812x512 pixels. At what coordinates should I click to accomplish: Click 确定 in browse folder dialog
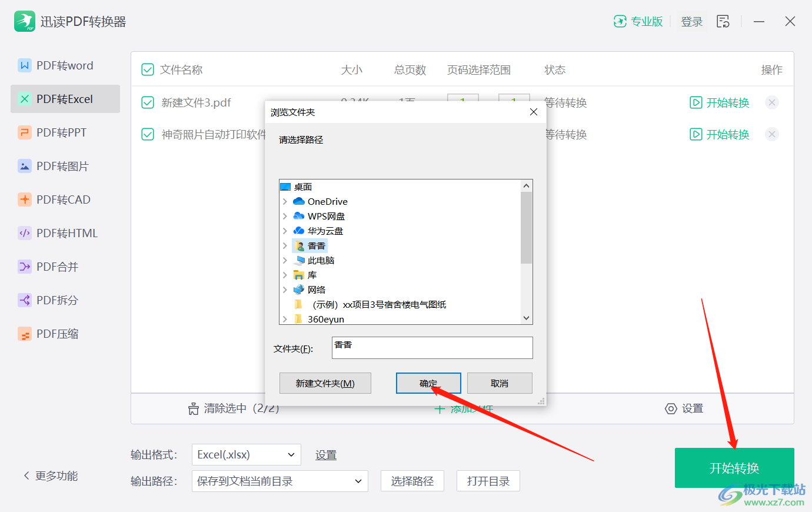coord(428,383)
